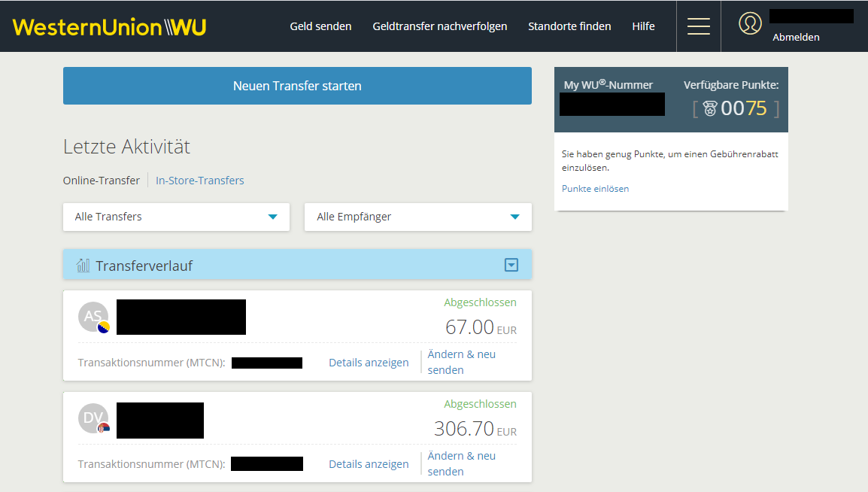Open the Alle Empfänger dropdown
The width and height of the screenshot is (868, 492).
click(x=418, y=217)
